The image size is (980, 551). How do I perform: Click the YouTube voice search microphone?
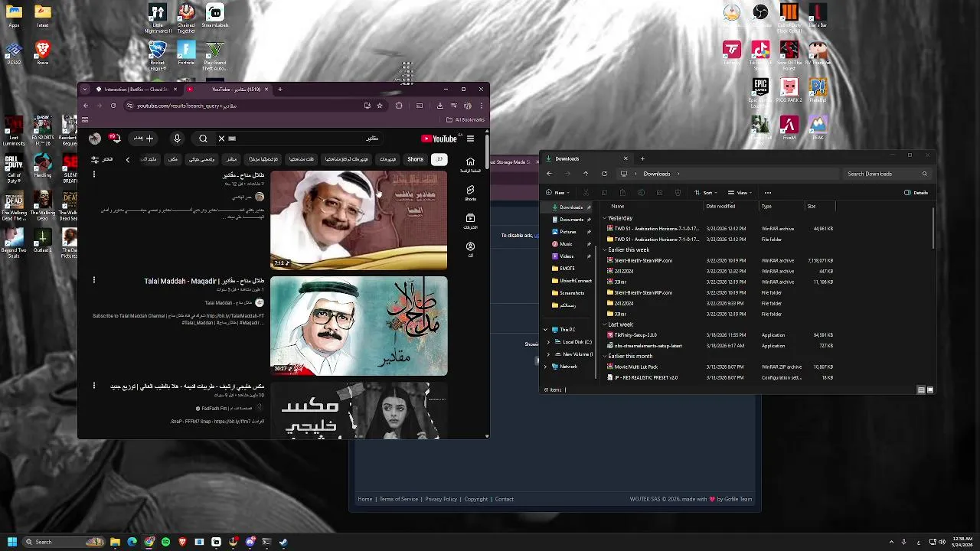tap(177, 139)
